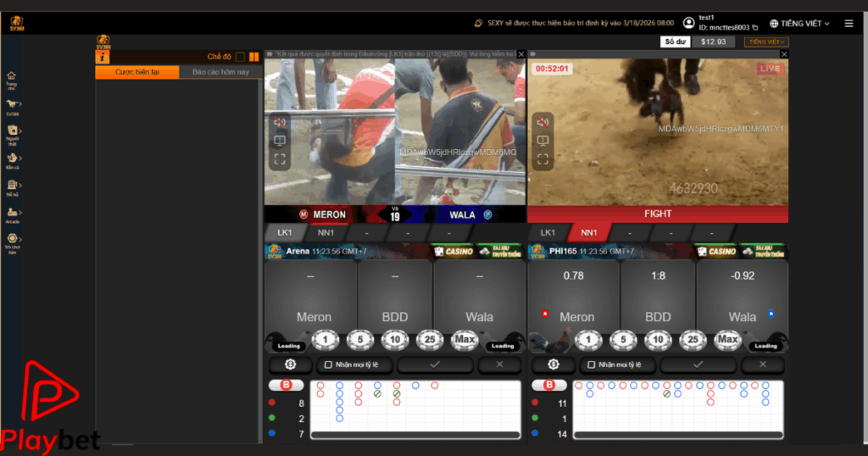Open the hamburger menu at top right
The width and height of the screenshot is (868, 456).
(x=849, y=24)
